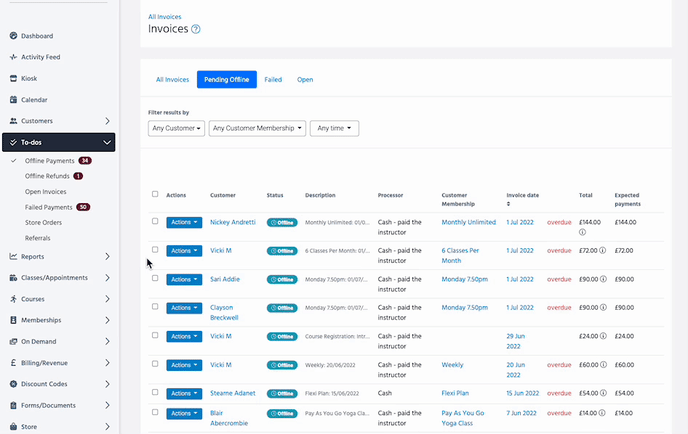Expand Actions dropdown for Clayson Breckwell
The width and height of the screenshot is (688, 434).
pos(184,308)
